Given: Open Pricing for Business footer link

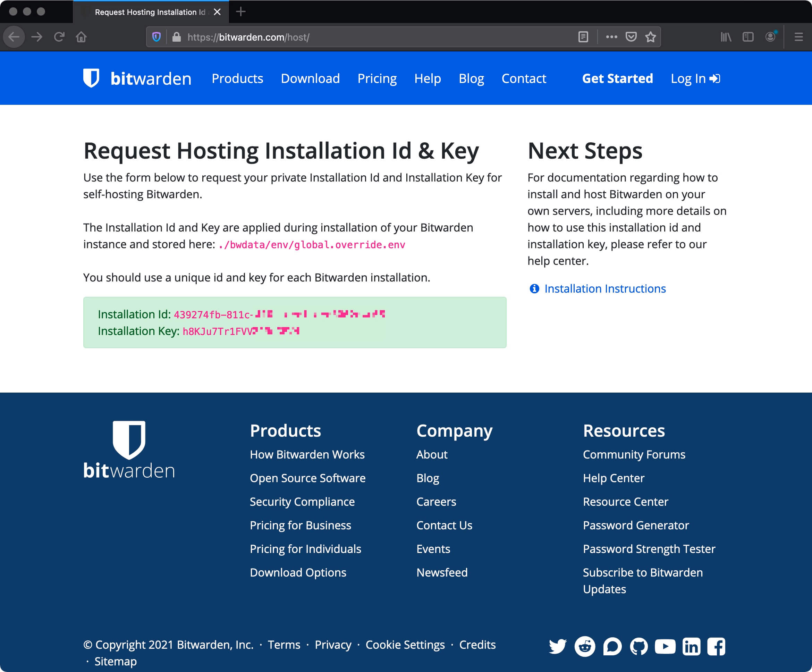Looking at the screenshot, I should [x=301, y=525].
